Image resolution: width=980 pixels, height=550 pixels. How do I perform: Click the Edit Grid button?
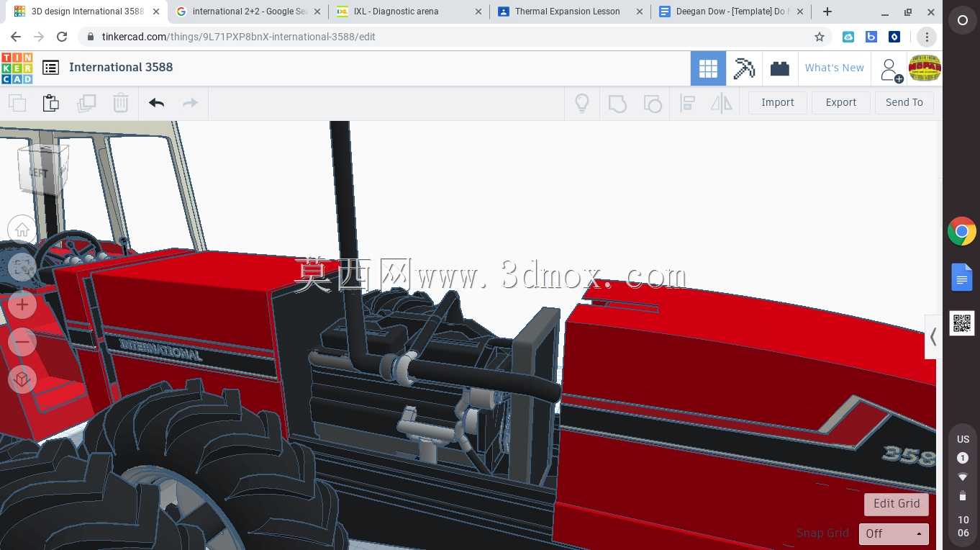(897, 504)
